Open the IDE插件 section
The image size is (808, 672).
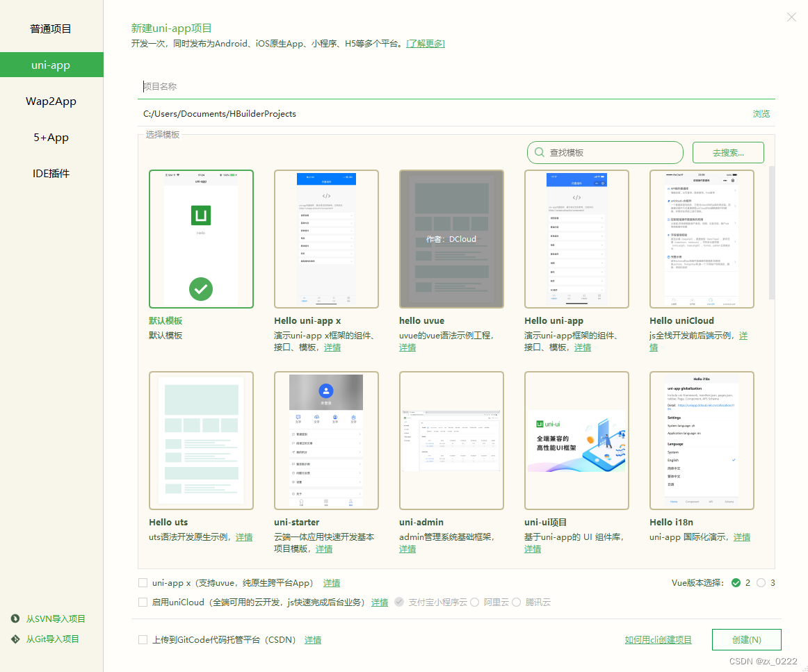pos(51,173)
